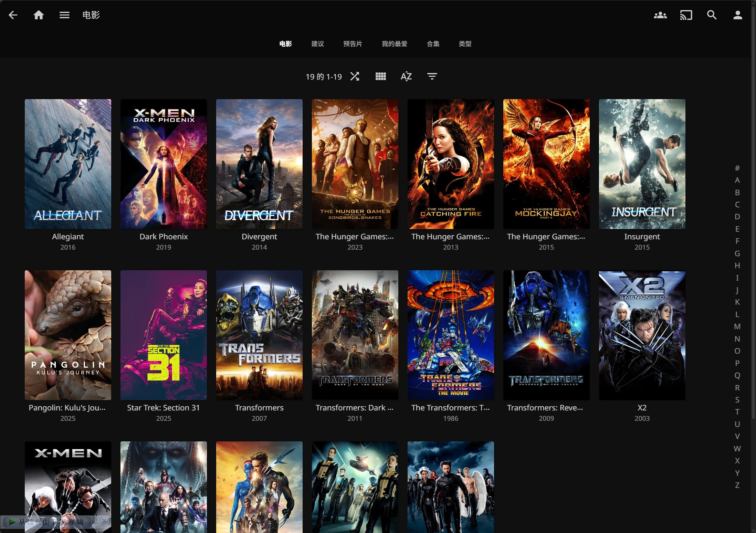The height and width of the screenshot is (533, 756).
Task: Open the Allegiant poster
Action: pos(68,164)
